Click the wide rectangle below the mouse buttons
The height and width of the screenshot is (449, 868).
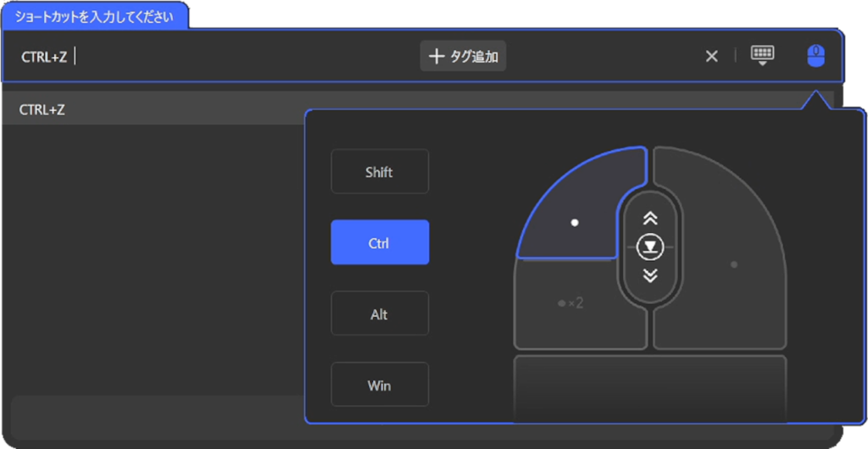[x=650, y=385]
